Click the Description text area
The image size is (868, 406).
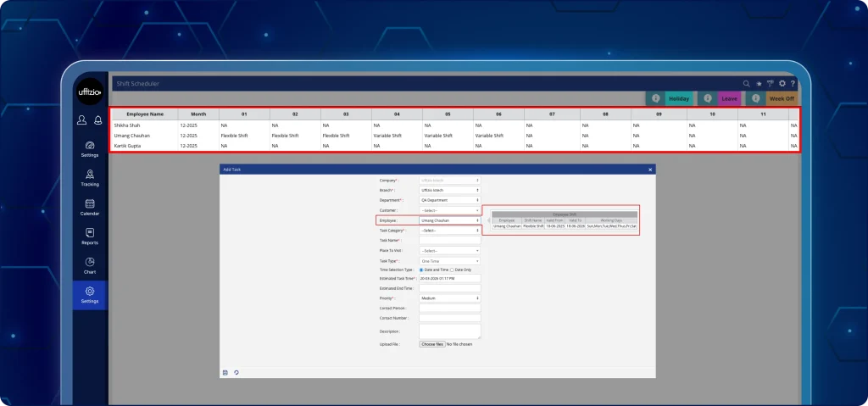pos(450,331)
